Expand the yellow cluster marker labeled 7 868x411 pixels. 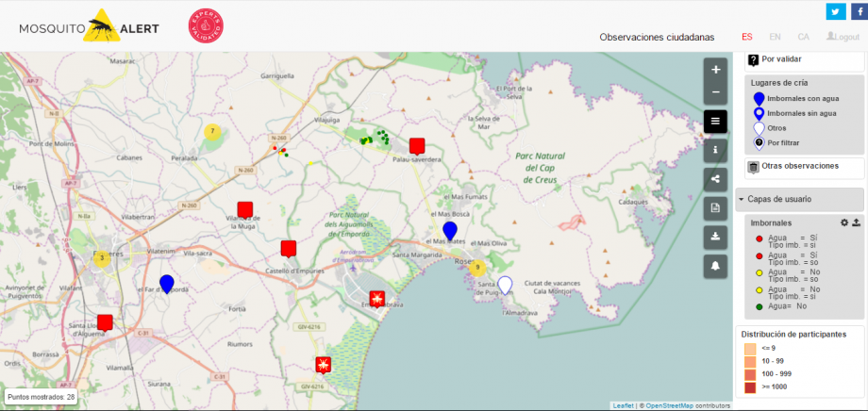(213, 131)
